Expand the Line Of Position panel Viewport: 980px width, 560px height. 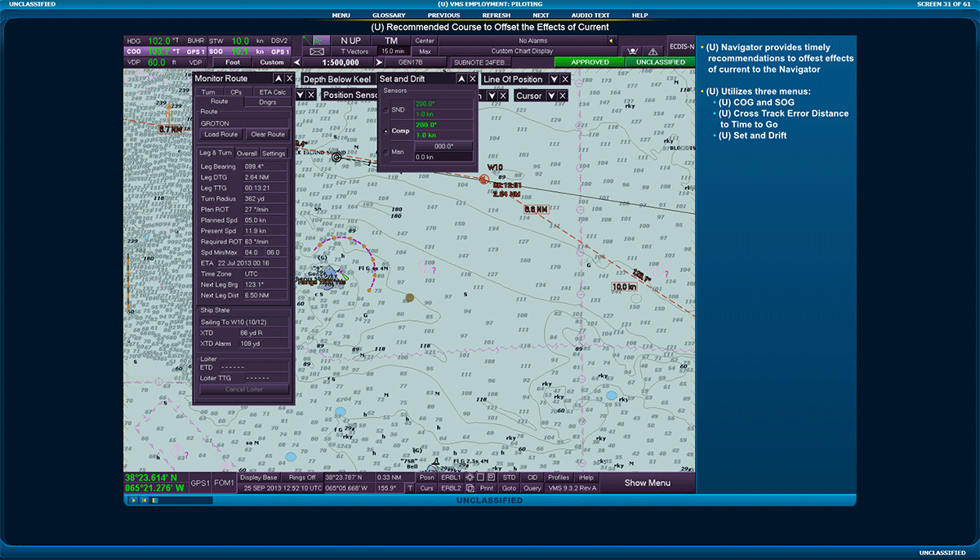click(554, 79)
